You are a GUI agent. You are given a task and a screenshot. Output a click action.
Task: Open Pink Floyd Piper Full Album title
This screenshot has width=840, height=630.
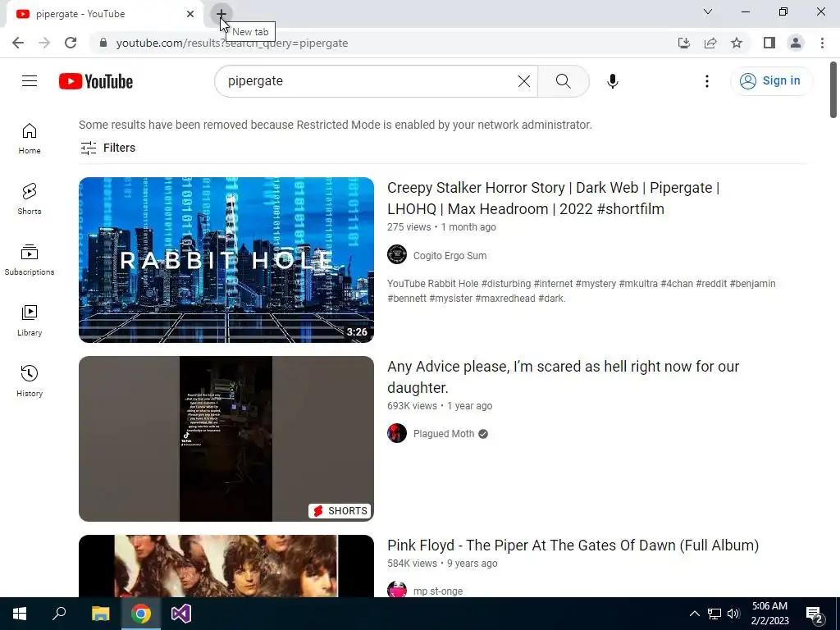tap(573, 546)
